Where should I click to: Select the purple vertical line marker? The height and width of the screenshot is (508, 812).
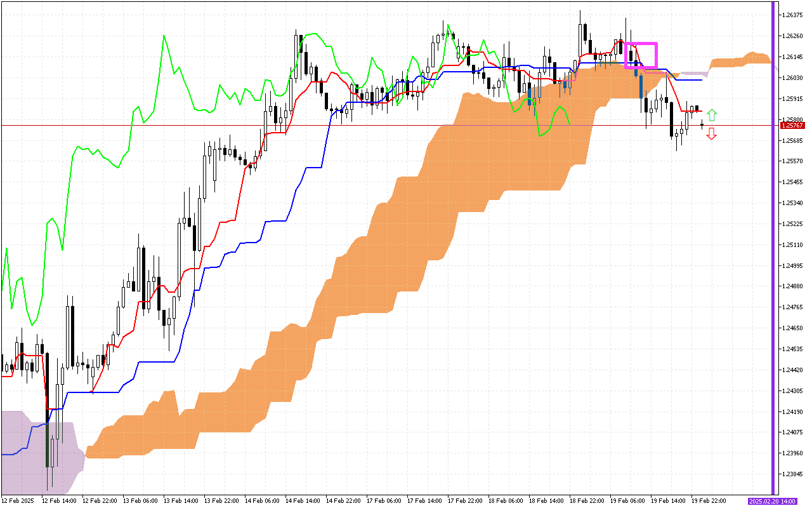point(773,248)
